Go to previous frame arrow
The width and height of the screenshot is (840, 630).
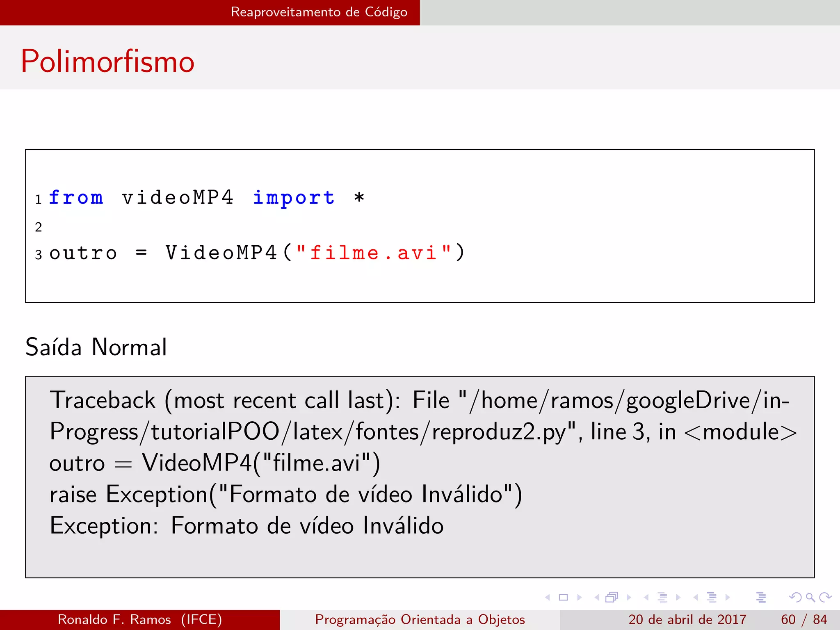pyautogui.click(x=597, y=598)
